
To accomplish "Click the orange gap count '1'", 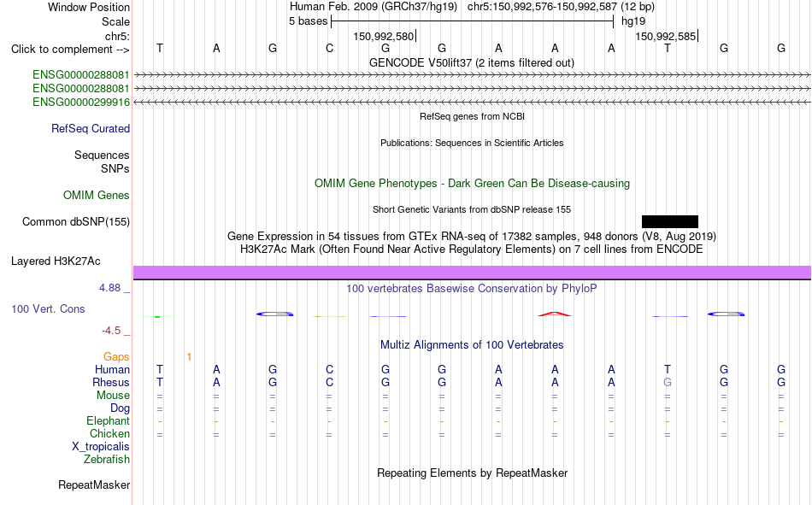I will (x=189, y=356).
